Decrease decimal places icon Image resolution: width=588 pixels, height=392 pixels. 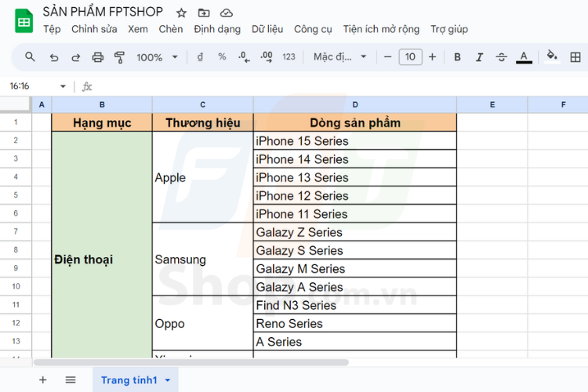tap(244, 57)
